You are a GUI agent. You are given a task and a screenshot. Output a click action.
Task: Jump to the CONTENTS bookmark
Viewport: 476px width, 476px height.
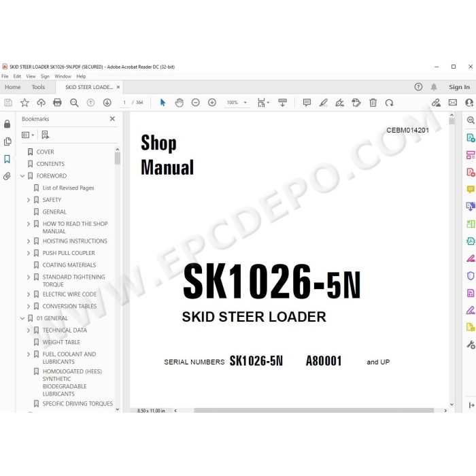(50, 164)
